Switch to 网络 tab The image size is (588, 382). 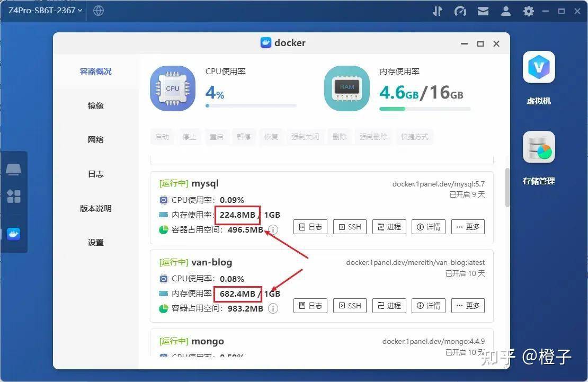(96, 139)
